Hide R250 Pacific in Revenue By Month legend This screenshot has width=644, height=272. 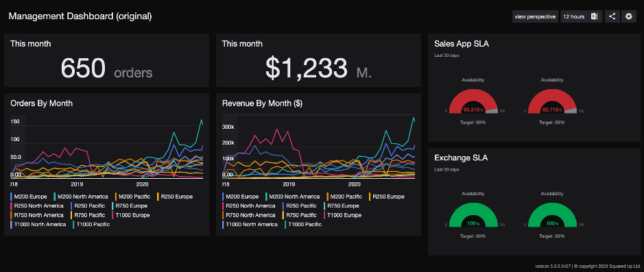point(300,206)
